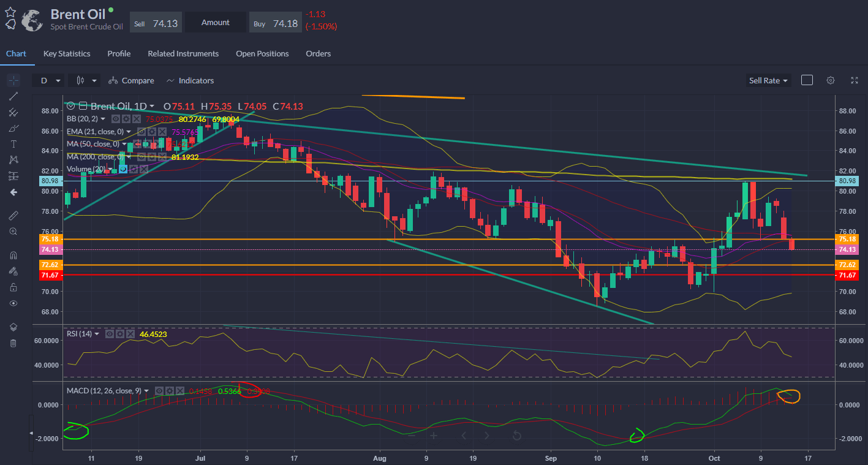
Task: Select the zoom-in magnifier tool
Action: coord(13,231)
